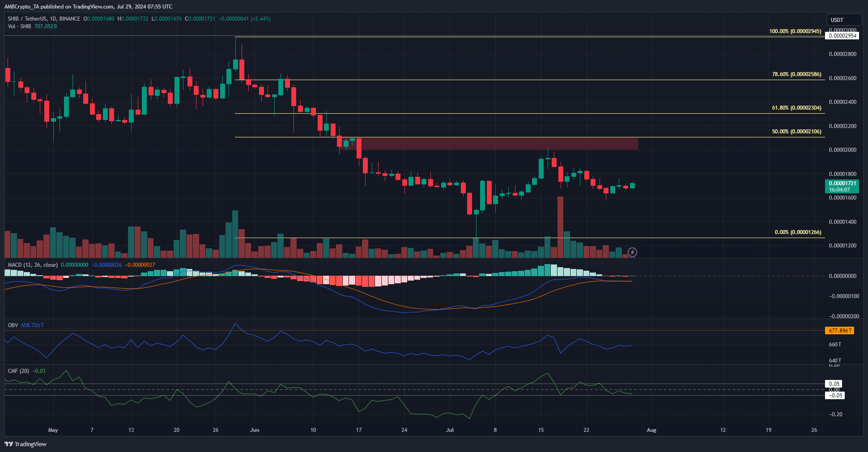Click the 61.80% (0.00002304) Fibonacci label

point(796,108)
